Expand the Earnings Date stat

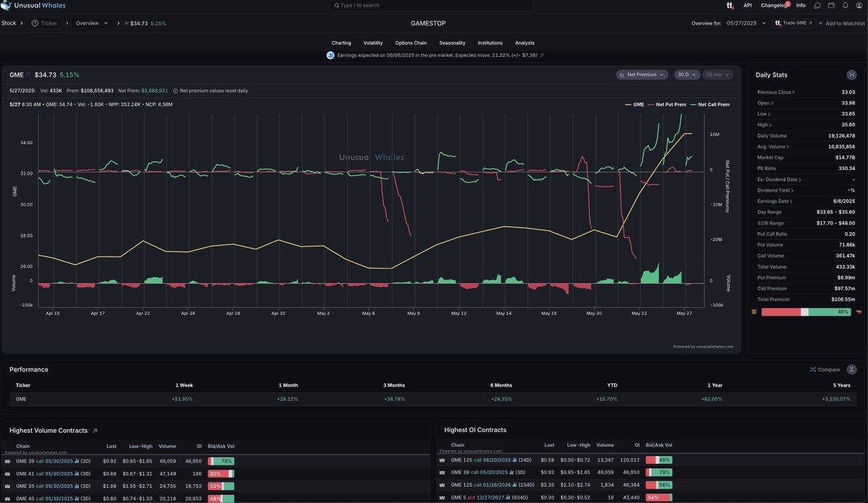(776, 200)
